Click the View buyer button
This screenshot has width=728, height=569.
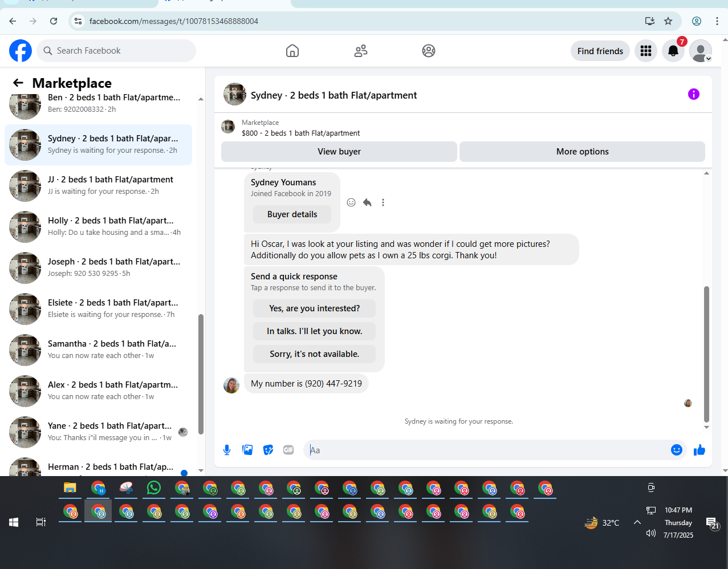[x=339, y=152]
